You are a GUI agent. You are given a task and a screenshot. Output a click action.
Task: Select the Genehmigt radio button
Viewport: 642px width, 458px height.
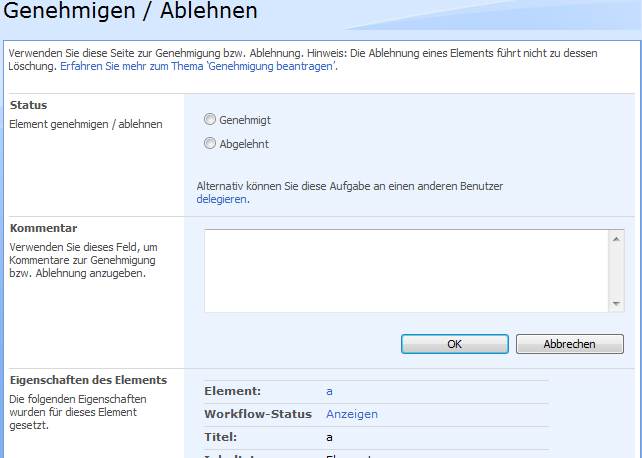(x=210, y=120)
